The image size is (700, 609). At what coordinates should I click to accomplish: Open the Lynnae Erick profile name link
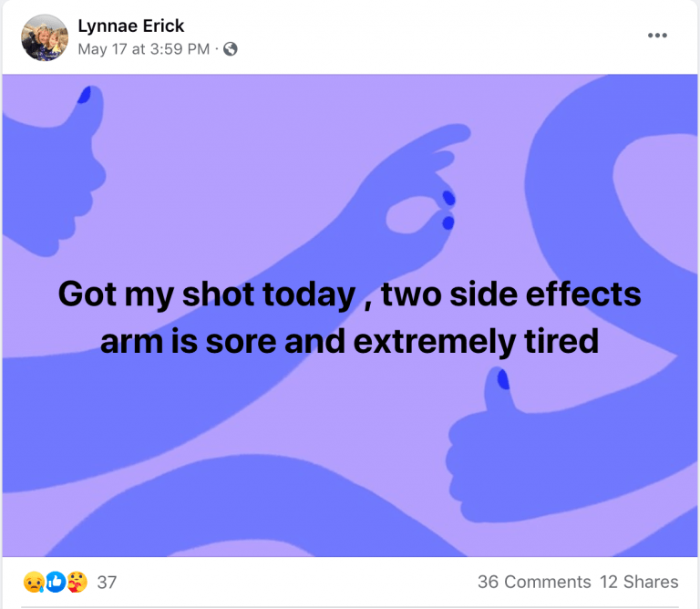coord(131,26)
